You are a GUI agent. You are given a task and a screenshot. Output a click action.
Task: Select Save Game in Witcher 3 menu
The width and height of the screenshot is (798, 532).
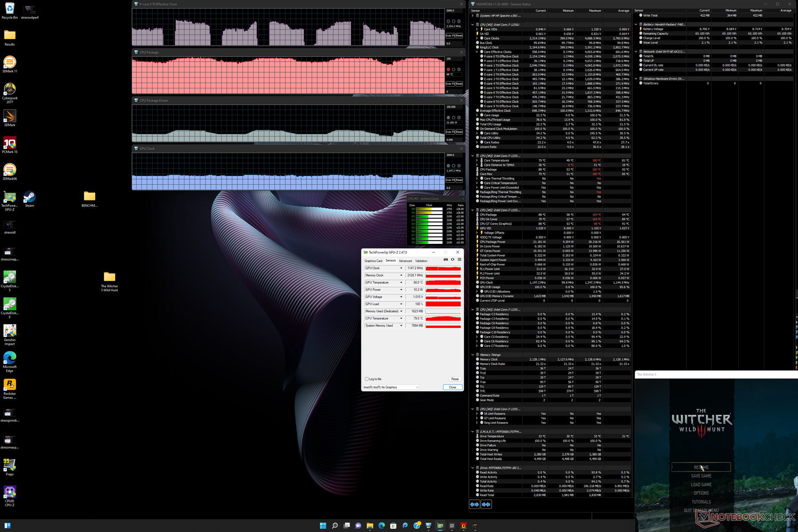click(701, 476)
